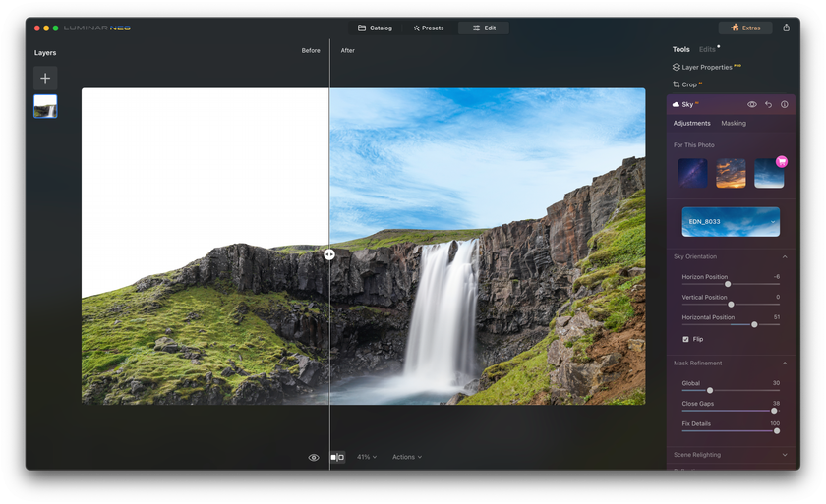Open the 41% zoom level dropdown
The width and height of the screenshot is (826, 504).
pos(367,457)
